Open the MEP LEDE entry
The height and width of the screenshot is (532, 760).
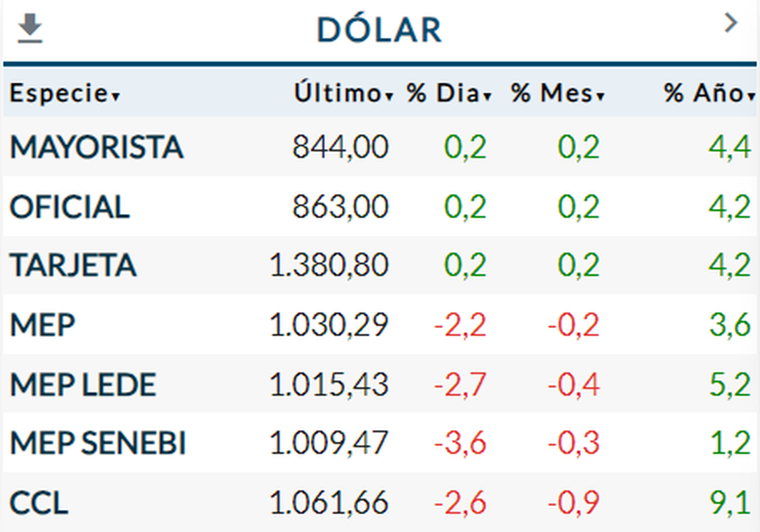(x=82, y=385)
